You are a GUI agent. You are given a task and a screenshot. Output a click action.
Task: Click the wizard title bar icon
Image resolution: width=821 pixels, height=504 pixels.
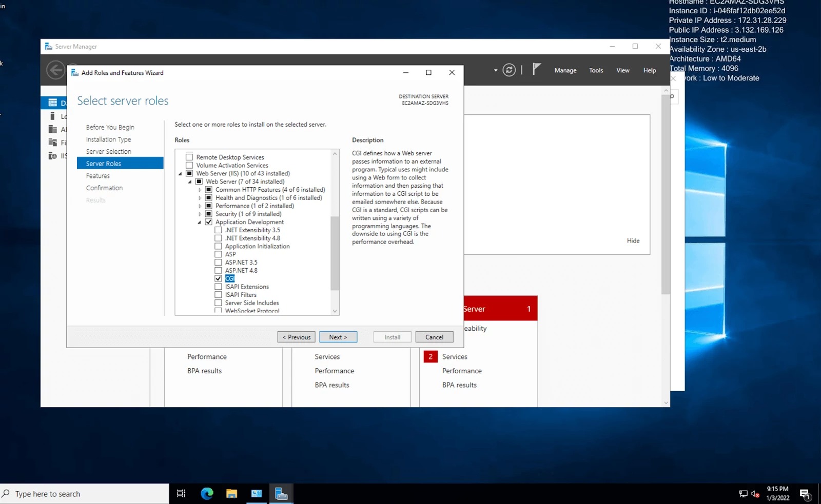[75, 73]
